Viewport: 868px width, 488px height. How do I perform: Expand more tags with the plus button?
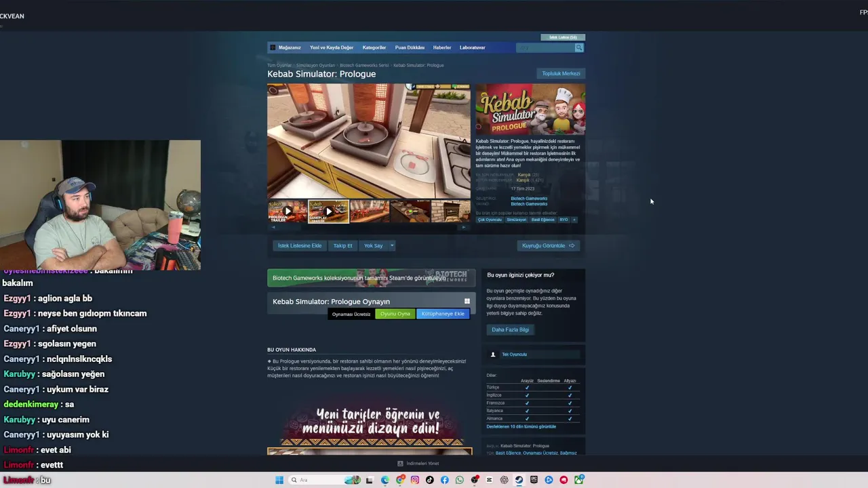[574, 220]
